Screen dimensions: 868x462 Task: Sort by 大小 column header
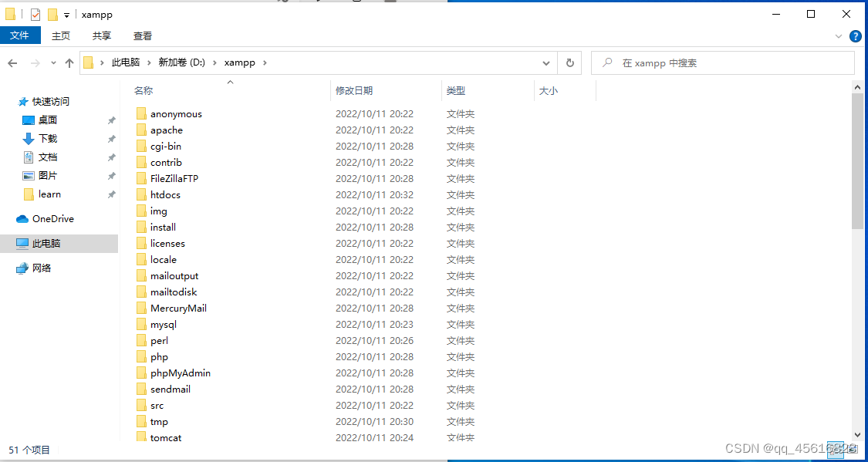coord(548,91)
